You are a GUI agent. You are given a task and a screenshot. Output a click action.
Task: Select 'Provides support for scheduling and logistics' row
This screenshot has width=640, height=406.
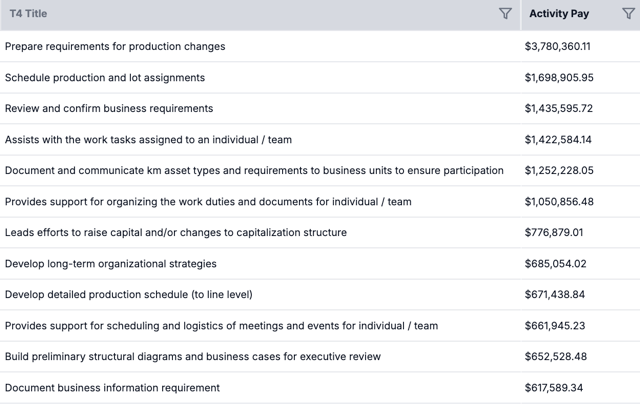point(221,325)
